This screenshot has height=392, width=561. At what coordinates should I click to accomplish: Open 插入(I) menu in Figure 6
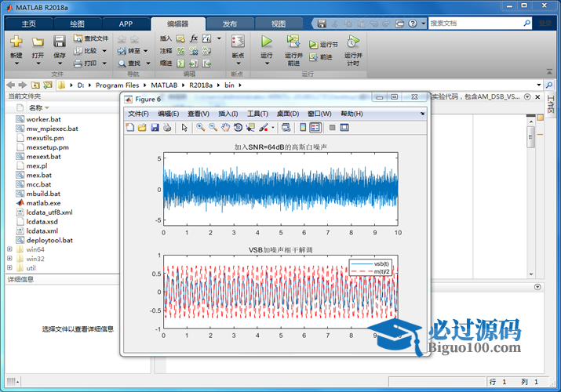[x=228, y=114]
